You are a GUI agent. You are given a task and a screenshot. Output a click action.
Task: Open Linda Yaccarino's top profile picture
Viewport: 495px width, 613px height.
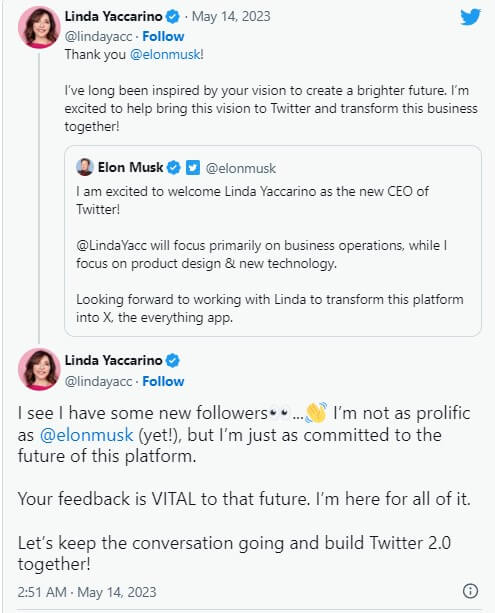click(x=39, y=27)
